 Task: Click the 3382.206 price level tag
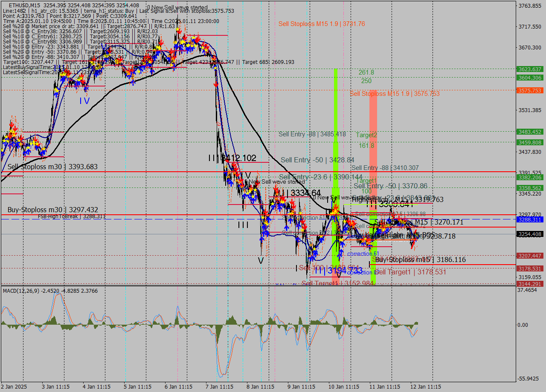pos(530,177)
